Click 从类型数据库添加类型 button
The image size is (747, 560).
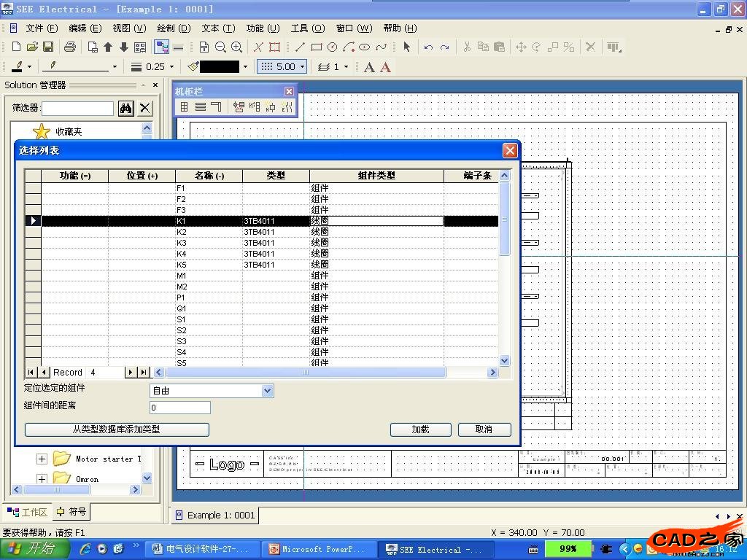117,429
